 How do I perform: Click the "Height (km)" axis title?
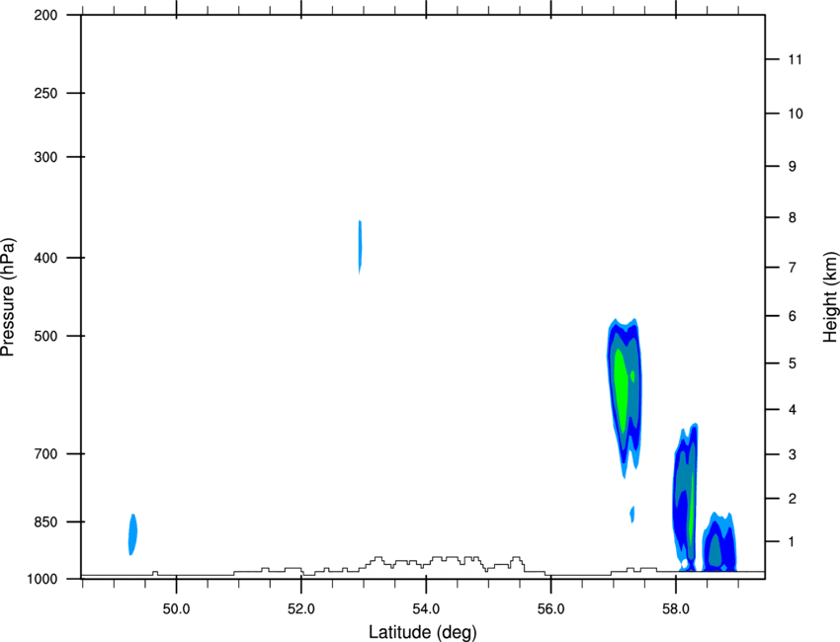click(x=830, y=297)
